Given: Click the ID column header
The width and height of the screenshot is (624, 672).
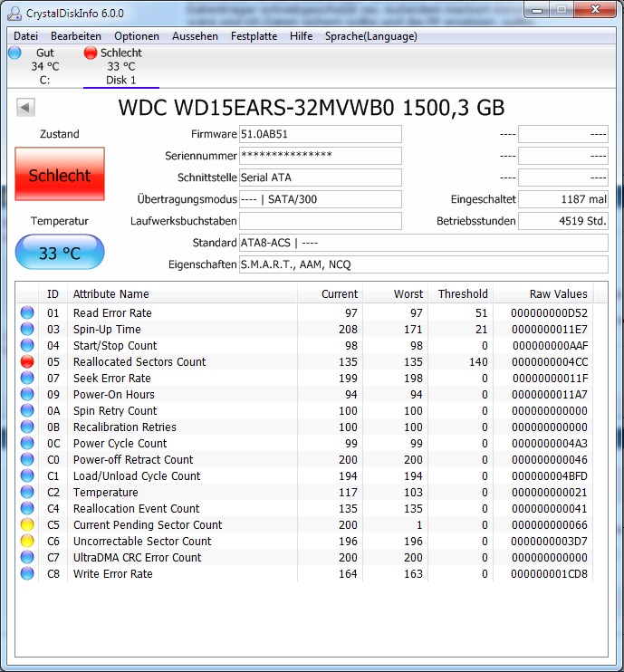Looking at the screenshot, I should tap(53, 294).
